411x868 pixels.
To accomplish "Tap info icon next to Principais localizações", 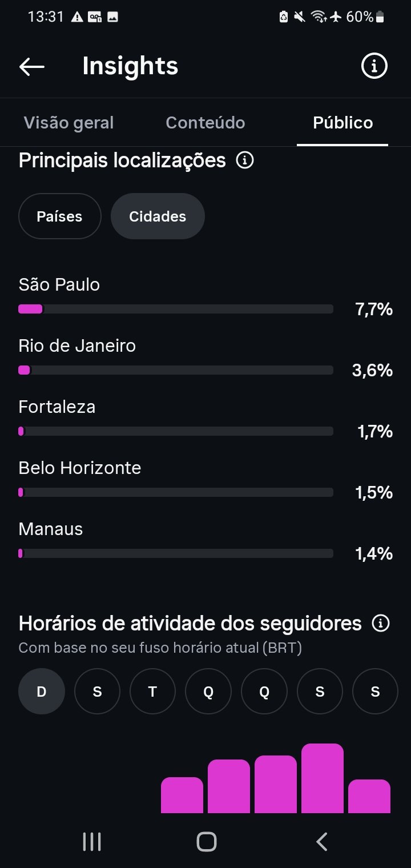I will click(245, 160).
